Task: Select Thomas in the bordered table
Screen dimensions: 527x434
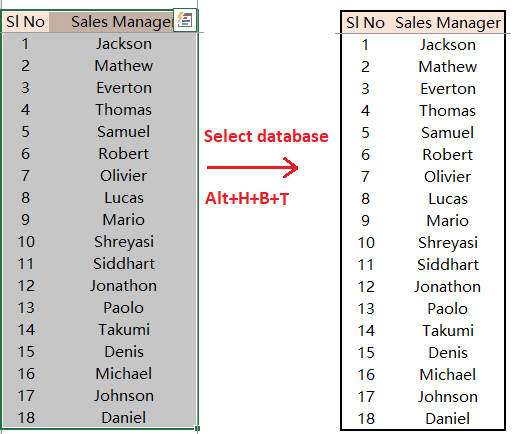Action: pyautogui.click(x=447, y=111)
